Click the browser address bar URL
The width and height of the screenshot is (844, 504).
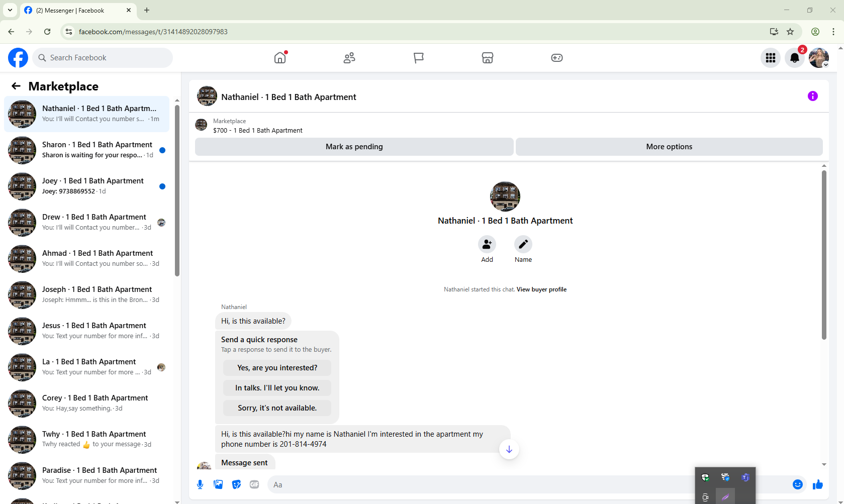click(x=153, y=32)
